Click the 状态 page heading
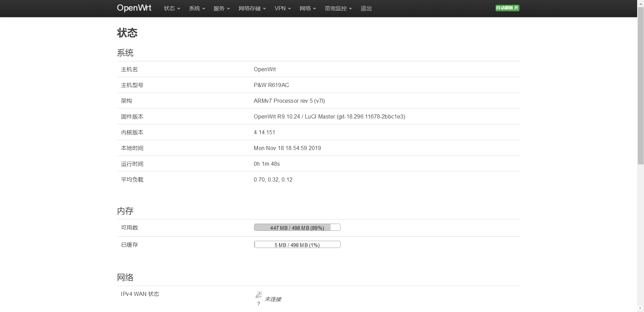 127,33
